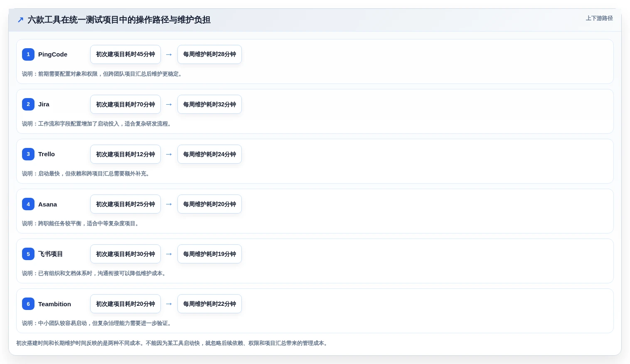Select number badge 5 for 飞书项目
Screen dimensions: 630x364
(28, 254)
